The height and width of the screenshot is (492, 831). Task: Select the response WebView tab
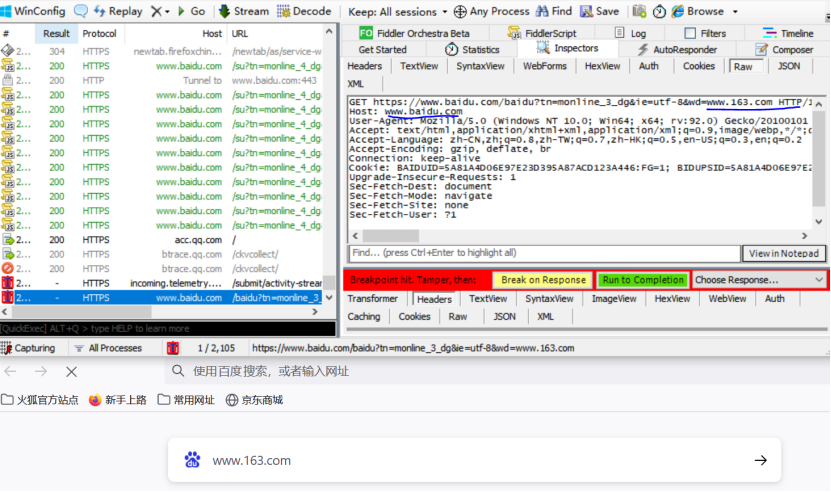pos(727,299)
